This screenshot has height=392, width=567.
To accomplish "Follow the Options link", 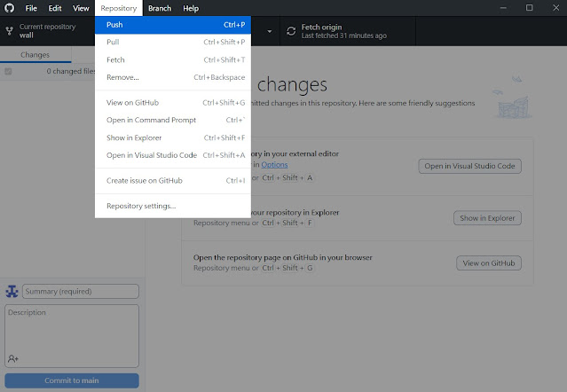I will [x=274, y=165].
